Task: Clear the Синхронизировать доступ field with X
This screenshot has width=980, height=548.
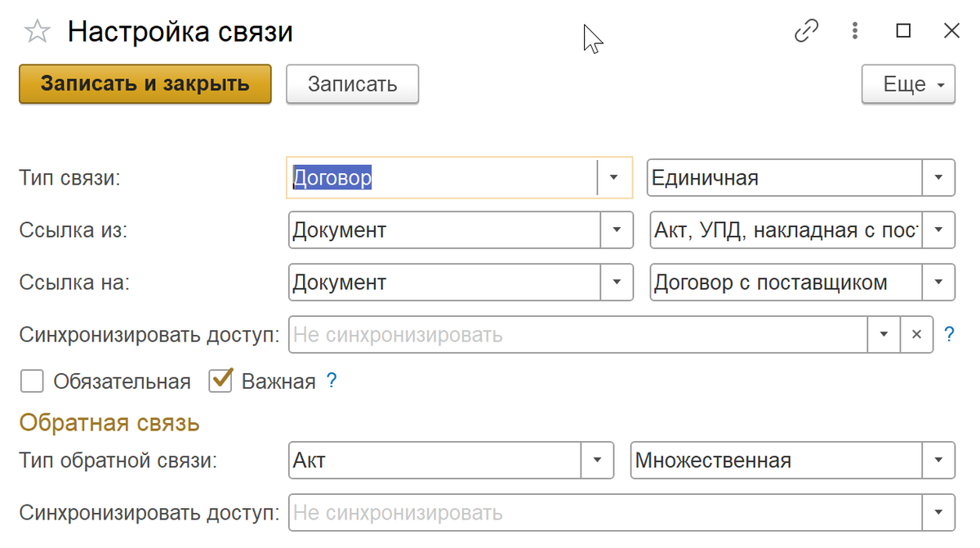Action: (916, 335)
